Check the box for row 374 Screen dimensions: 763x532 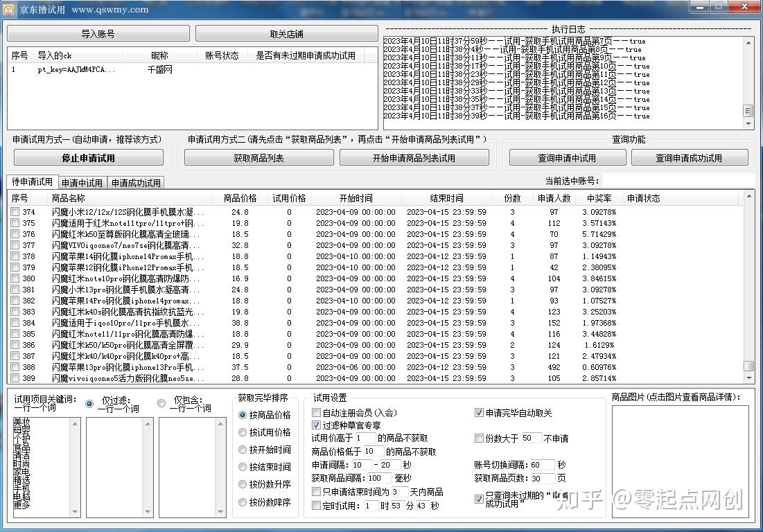15,211
